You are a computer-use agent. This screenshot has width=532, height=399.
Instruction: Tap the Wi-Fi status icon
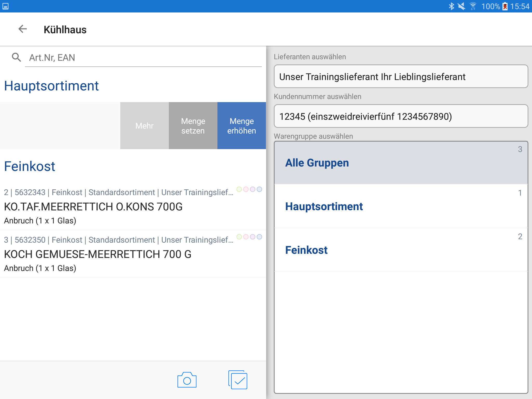tap(473, 6)
